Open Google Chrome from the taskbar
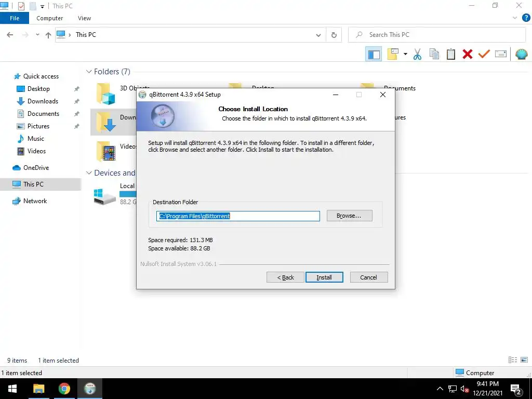Image resolution: width=532 pixels, height=399 pixels. [x=64, y=389]
